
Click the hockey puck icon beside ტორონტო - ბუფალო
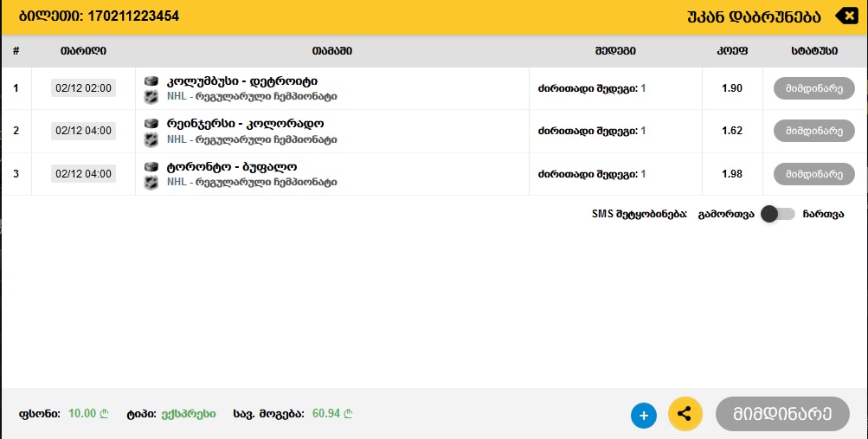click(151, 167)
